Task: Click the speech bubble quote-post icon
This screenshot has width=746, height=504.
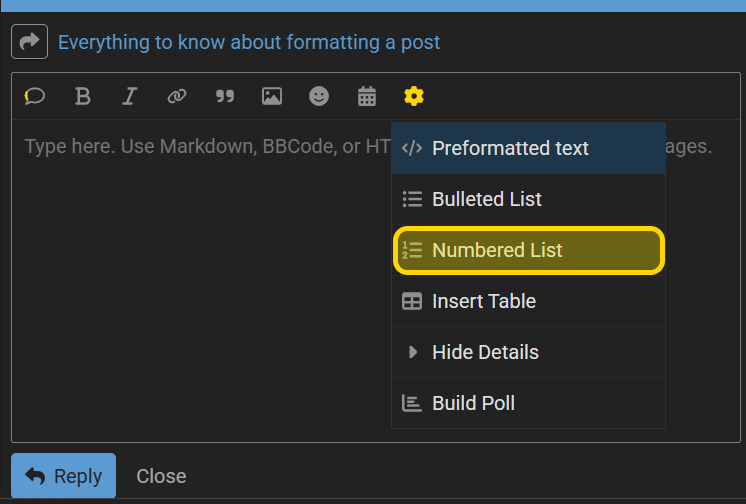Action: click(x=35, y=97)
